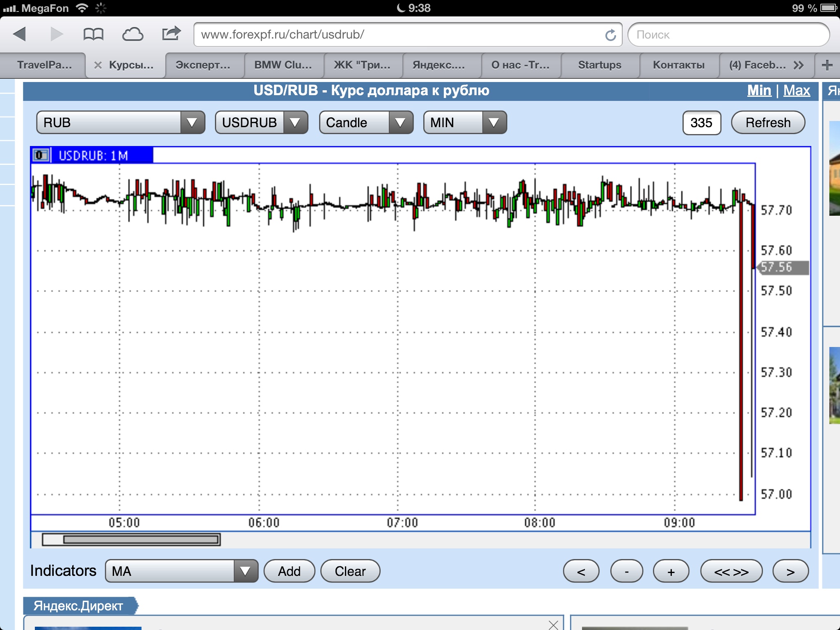This screenshot has height=630, width=840.
Task: Open the MIN timeframe dropdown
Action: [x=465, y=122]
